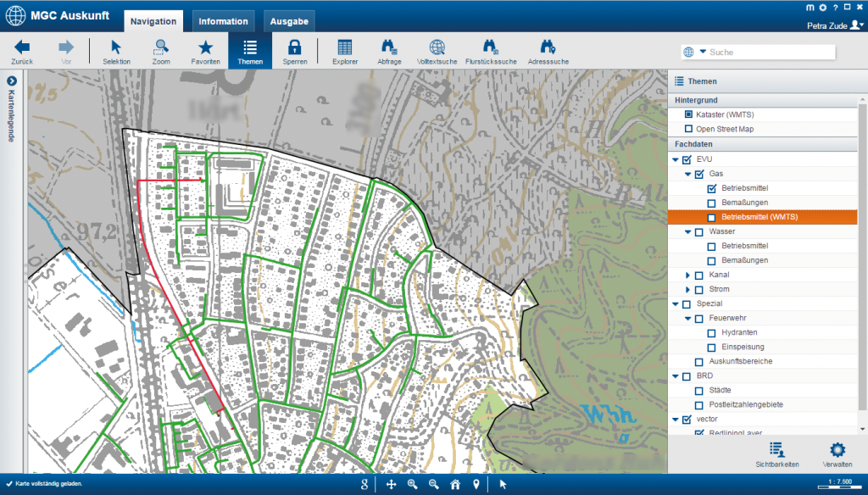
Task: Click the Sichtbarkeiten button
Action: coord(776,454)
